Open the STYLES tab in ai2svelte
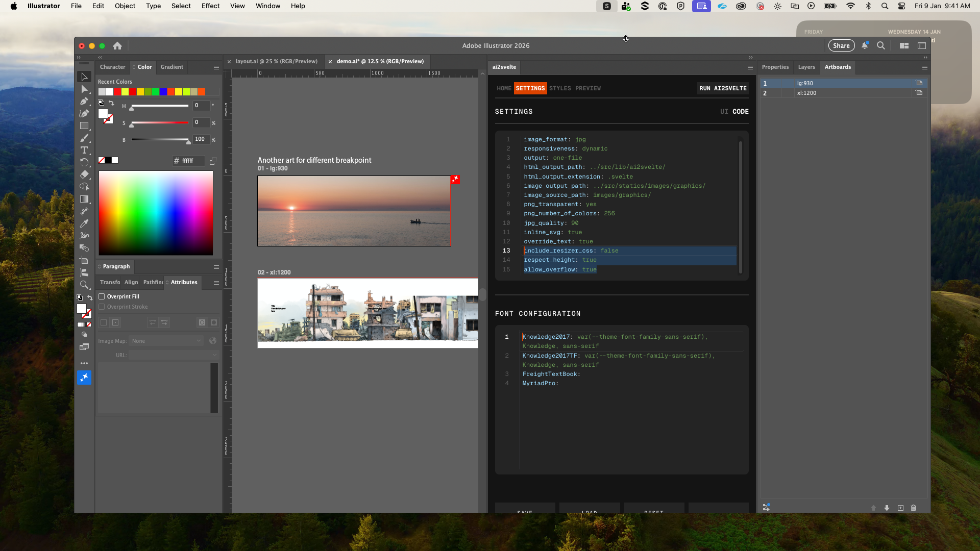The image size is (980, 551). tap(560, 88)
